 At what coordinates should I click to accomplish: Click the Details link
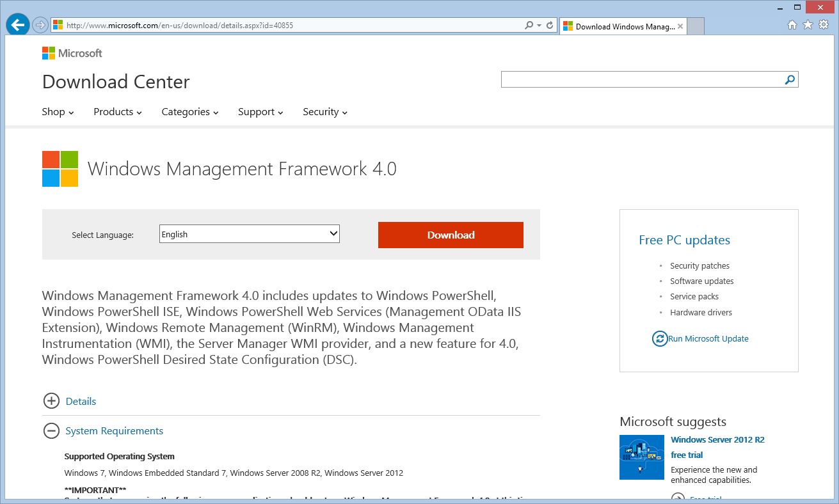coord(81,402)
